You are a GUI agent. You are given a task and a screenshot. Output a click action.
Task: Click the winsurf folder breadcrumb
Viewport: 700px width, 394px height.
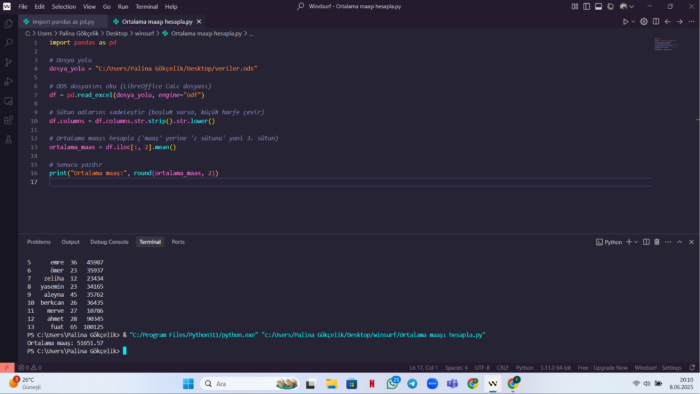[x=144, y=33]
